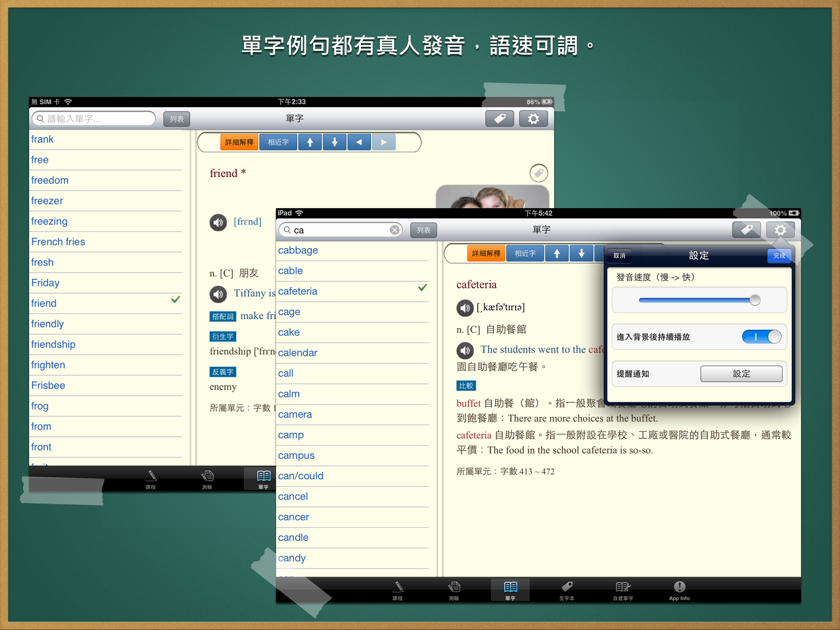Select 'Frisbee' in back window list

[x=105, y=386]
